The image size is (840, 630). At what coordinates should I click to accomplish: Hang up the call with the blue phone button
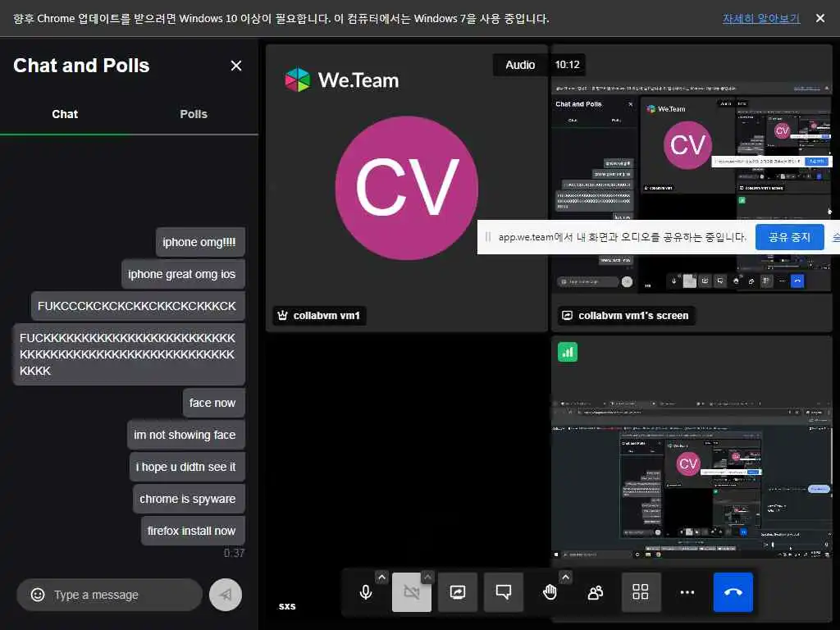coord(733,592)
